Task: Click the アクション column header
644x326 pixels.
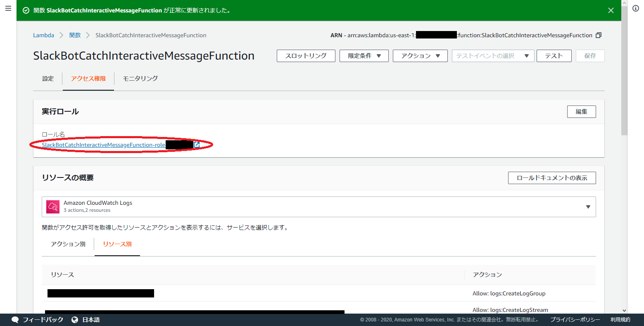Action: tap(487, 275)
